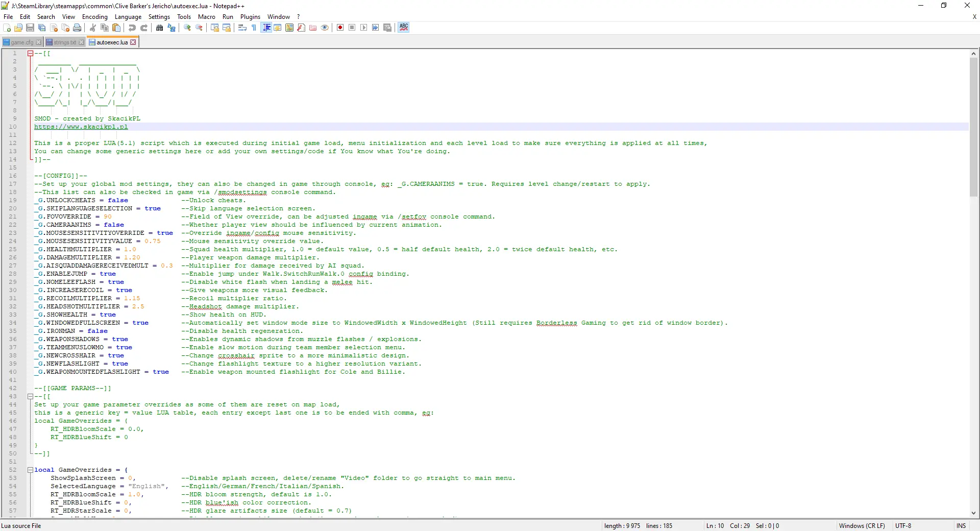Collapse the comment block at line 1
980x531 pixels.
30,53
